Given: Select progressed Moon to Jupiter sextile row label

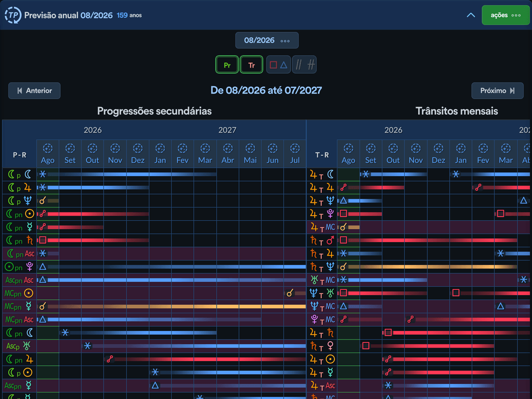Looking at the screenshot, I should pyautogui.click(x=20, y=187).
